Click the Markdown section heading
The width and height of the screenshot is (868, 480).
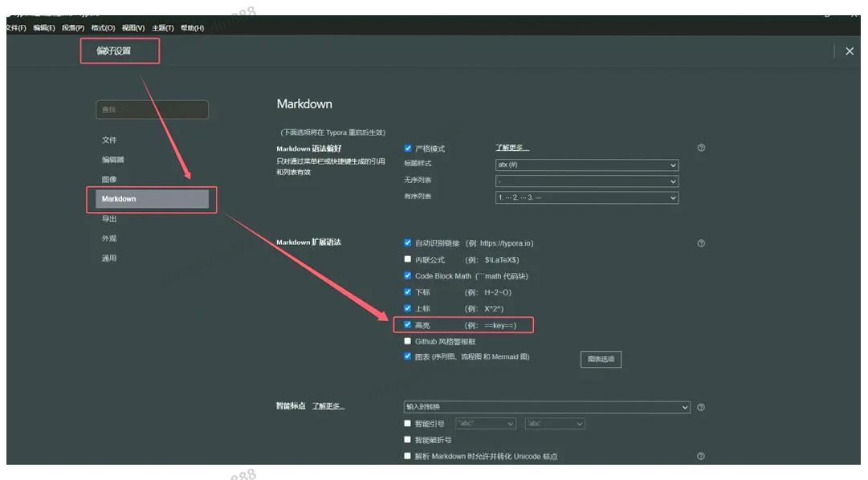[304, 104]
